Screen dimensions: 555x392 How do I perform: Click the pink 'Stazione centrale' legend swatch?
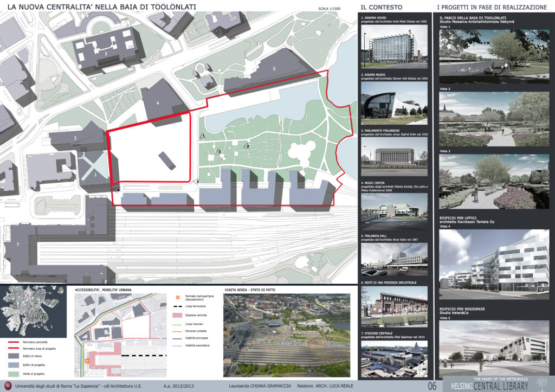[178, 315]
